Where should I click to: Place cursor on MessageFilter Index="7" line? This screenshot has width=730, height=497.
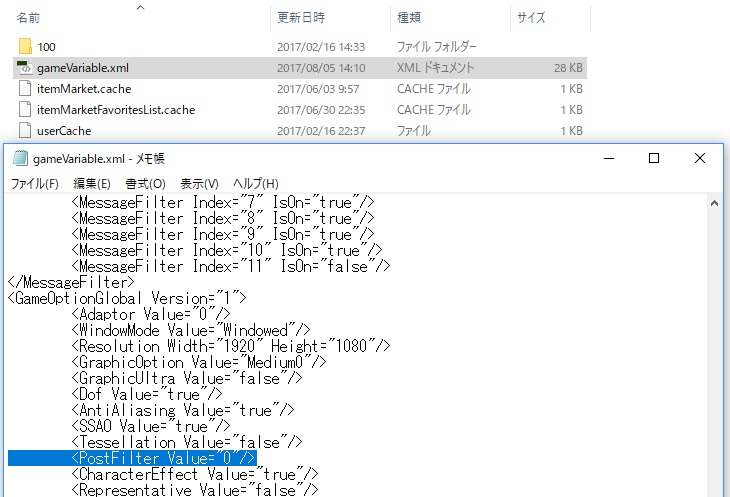223,202
